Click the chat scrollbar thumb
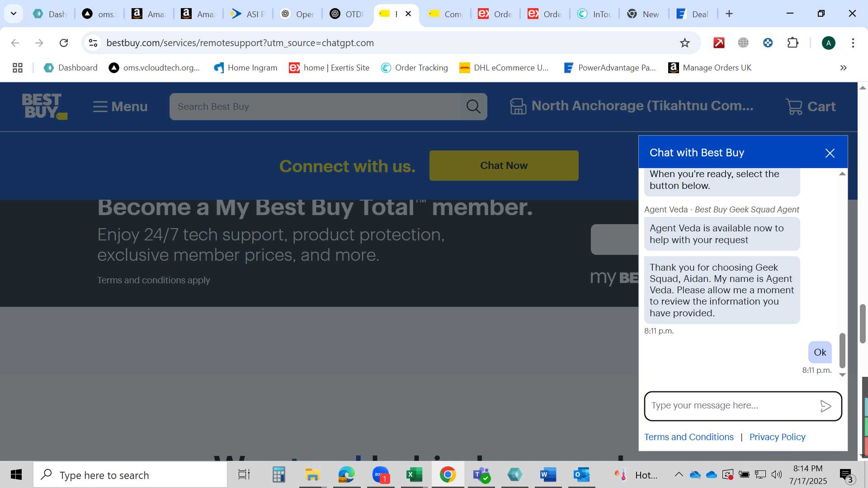The height and width of the screenshot is (488, 868). tap(842, 350)
